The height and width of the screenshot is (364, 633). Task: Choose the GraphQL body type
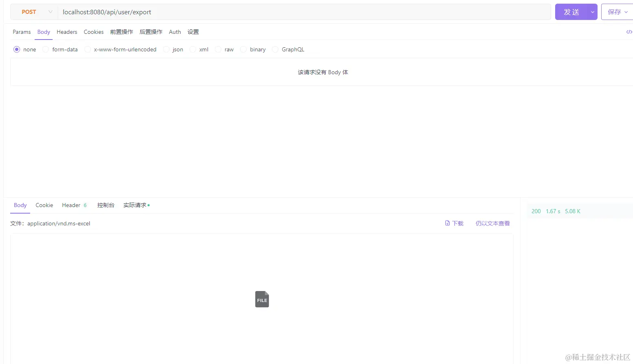pyautogui.click(x=275, y=49)
